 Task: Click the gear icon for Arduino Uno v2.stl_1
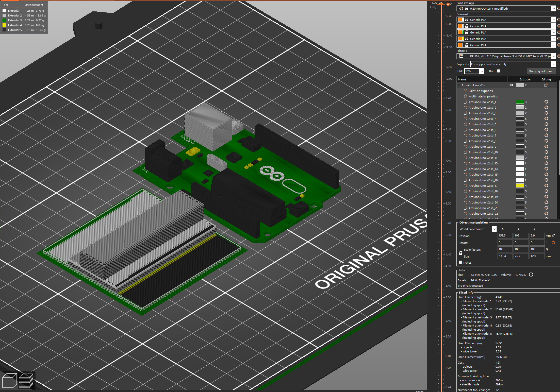pyautogui.click(x=546, y=102)
